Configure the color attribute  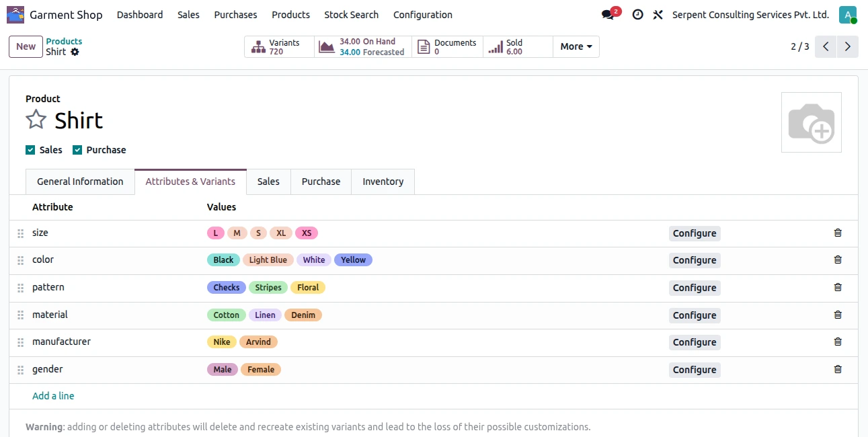[695, 260]
